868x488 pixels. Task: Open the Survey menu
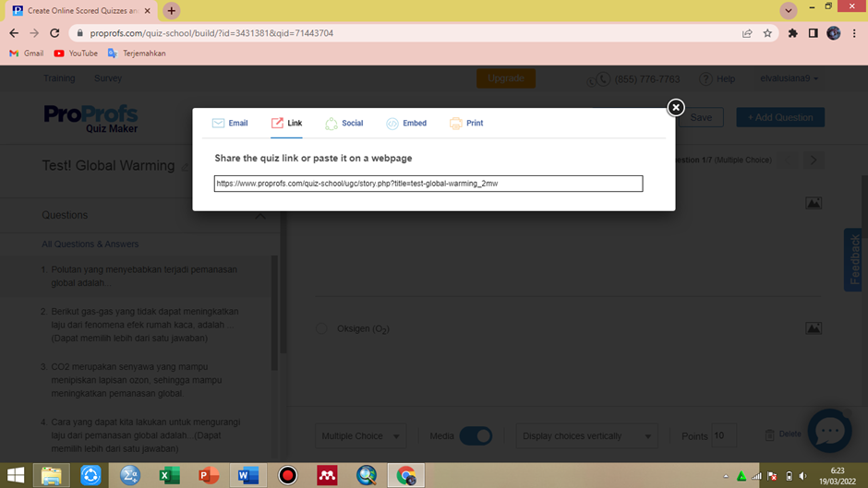coord(108,78)
